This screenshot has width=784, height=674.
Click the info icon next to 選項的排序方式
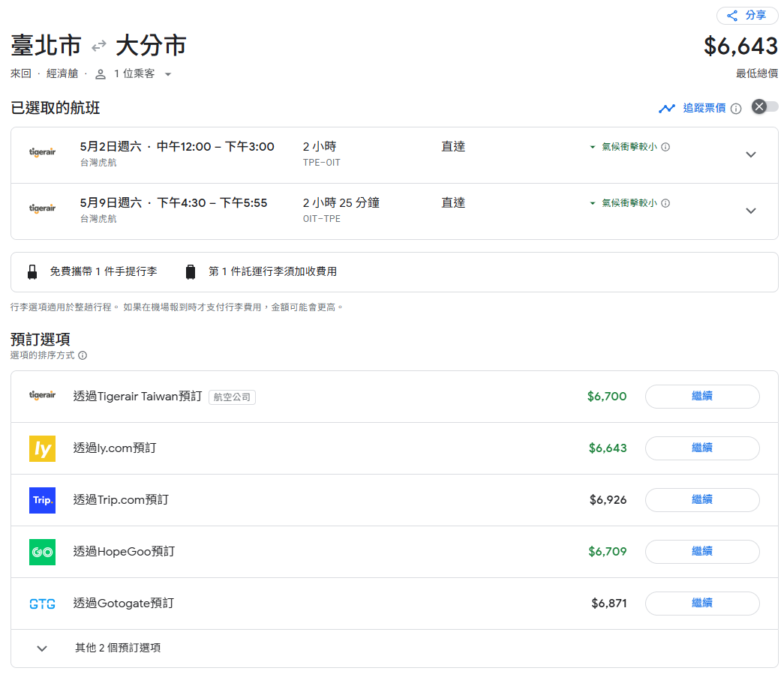pyautogui.click(x=83, y=354)
